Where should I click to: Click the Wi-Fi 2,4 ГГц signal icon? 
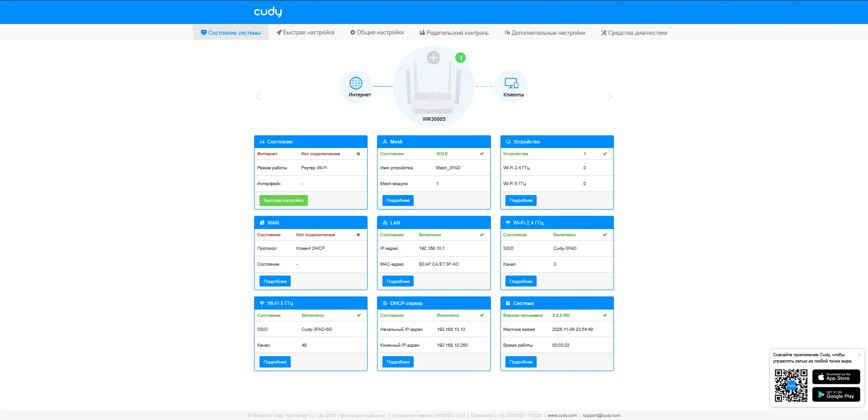pyautogui.click(x=508, y=222)
